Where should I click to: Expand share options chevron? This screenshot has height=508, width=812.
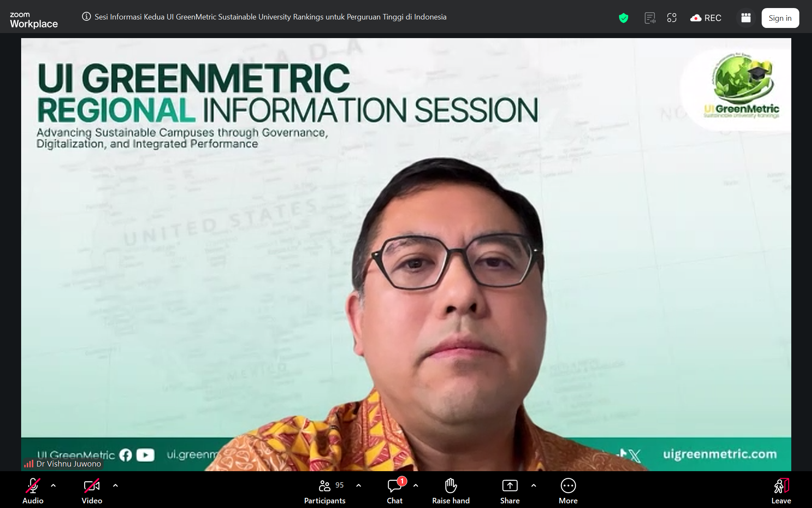pos(534,486)
